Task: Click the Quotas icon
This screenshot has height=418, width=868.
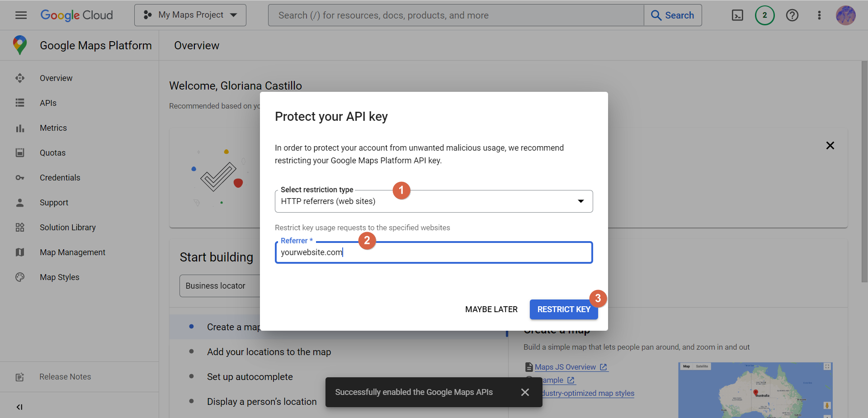Action: tap(20, 153)
